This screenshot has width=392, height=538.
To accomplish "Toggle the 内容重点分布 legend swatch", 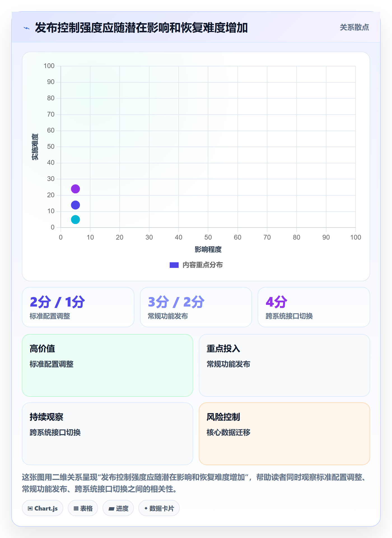I will coord(174,265).
